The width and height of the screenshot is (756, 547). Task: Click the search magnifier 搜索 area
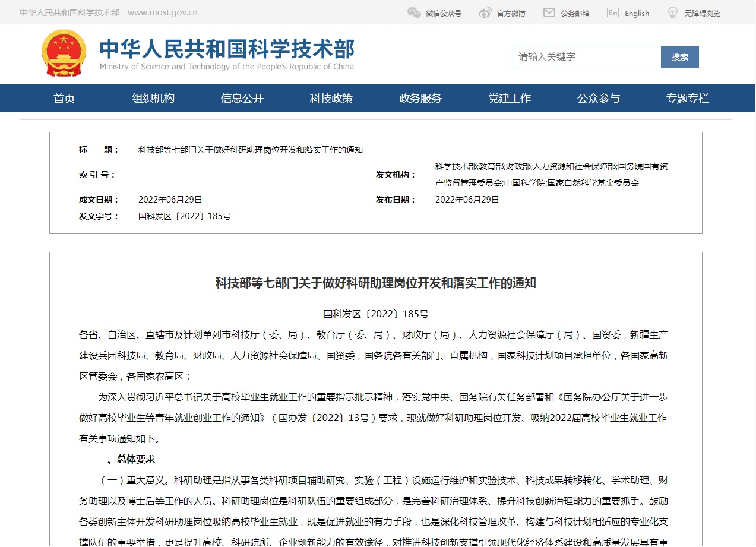(679, 56)
